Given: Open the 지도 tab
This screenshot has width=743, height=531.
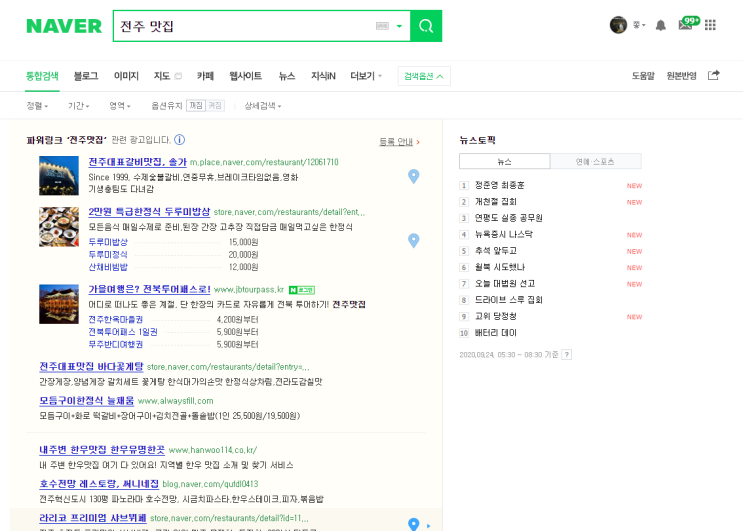Looking at the screenshot, I should [x=162, y=76].
